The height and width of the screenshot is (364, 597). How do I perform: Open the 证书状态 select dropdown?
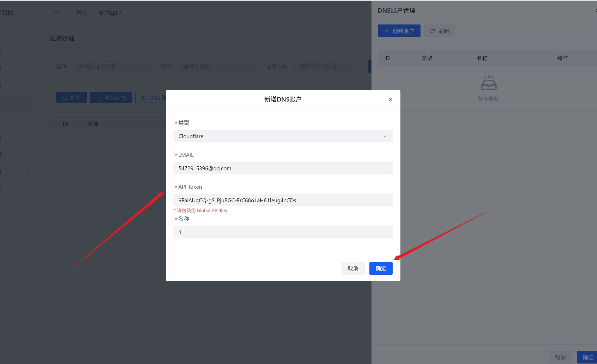pyautogui.click(x=323, y=67)
